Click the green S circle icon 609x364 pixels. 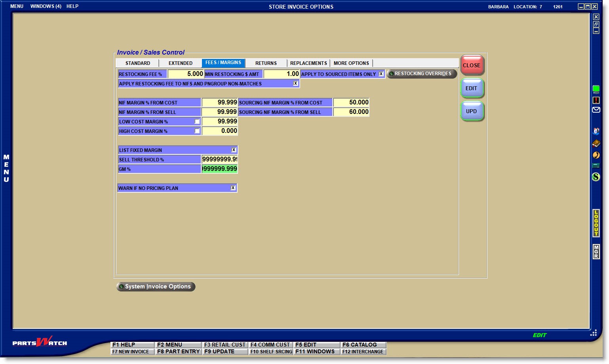point(596,177)
